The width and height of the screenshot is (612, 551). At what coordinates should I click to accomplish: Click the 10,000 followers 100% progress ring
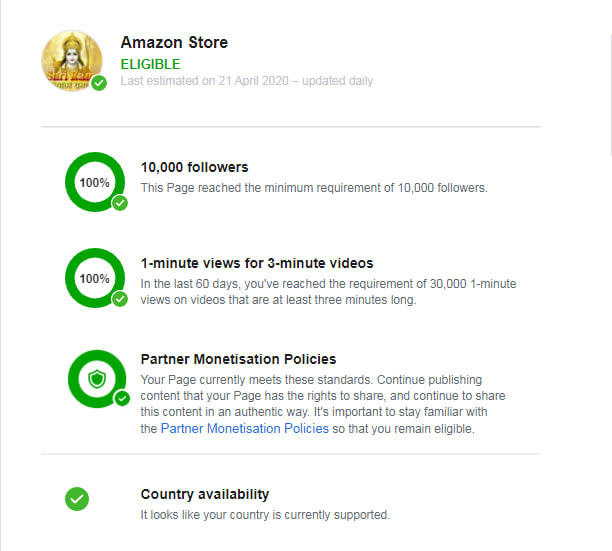click(x=94, y=182)
